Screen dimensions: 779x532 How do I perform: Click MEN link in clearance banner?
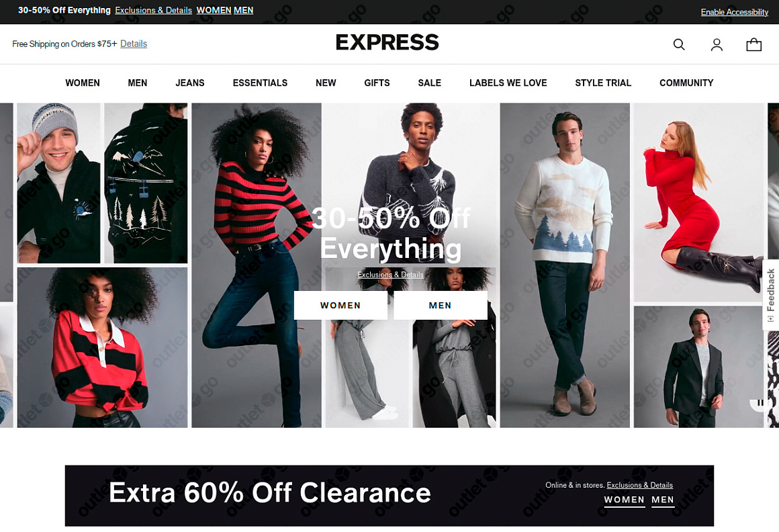663,500
